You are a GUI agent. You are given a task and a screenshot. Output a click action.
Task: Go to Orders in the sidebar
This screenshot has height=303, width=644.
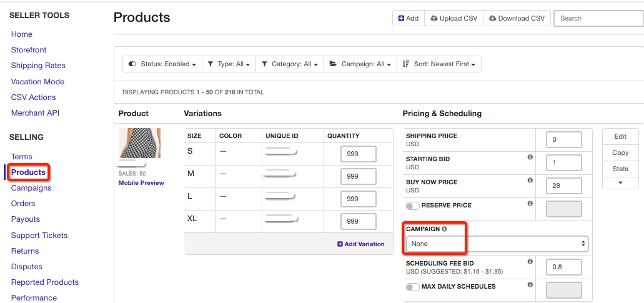tap(23, 204)
